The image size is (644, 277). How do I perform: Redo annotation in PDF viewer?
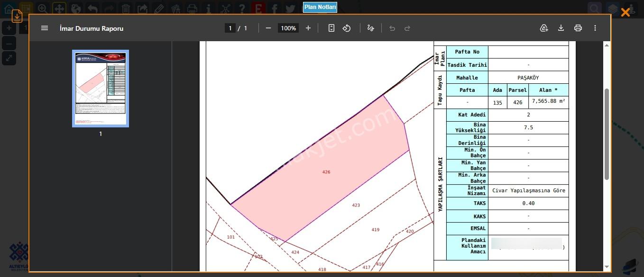point(407,28)
